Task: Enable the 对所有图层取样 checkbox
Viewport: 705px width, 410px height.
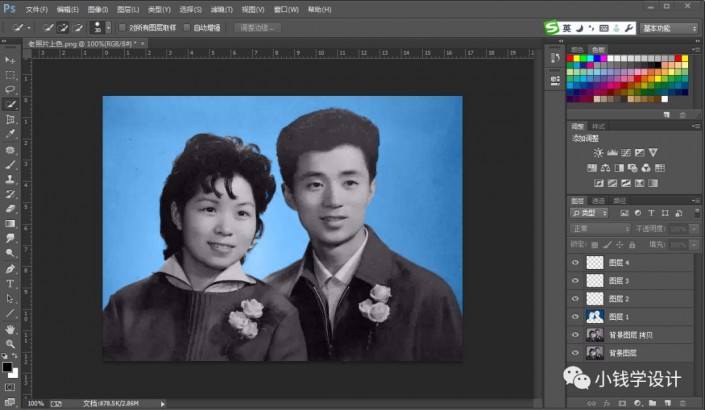Action: (122, 27)
